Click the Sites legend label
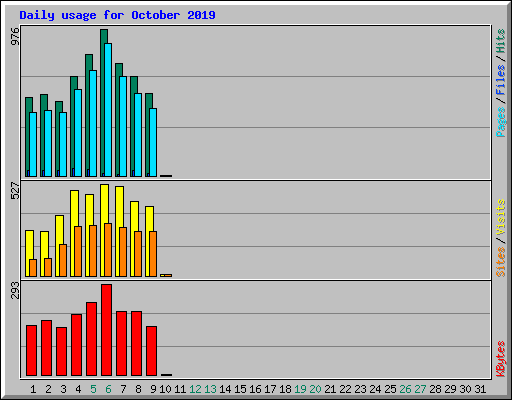The image size is (512, 400). (x=501, y=262)
